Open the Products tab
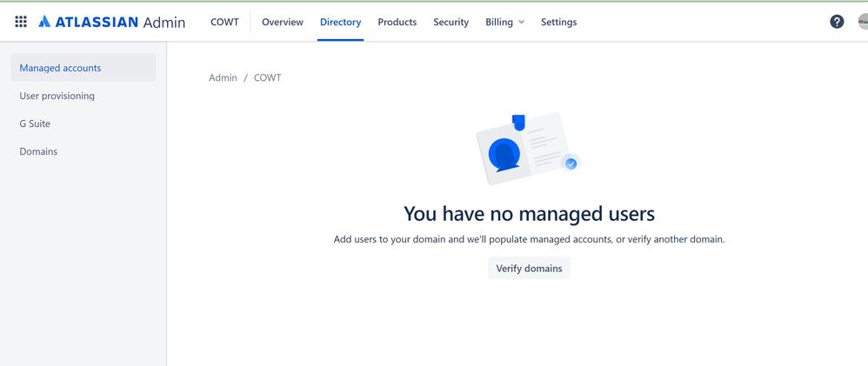 pos(397,22)
